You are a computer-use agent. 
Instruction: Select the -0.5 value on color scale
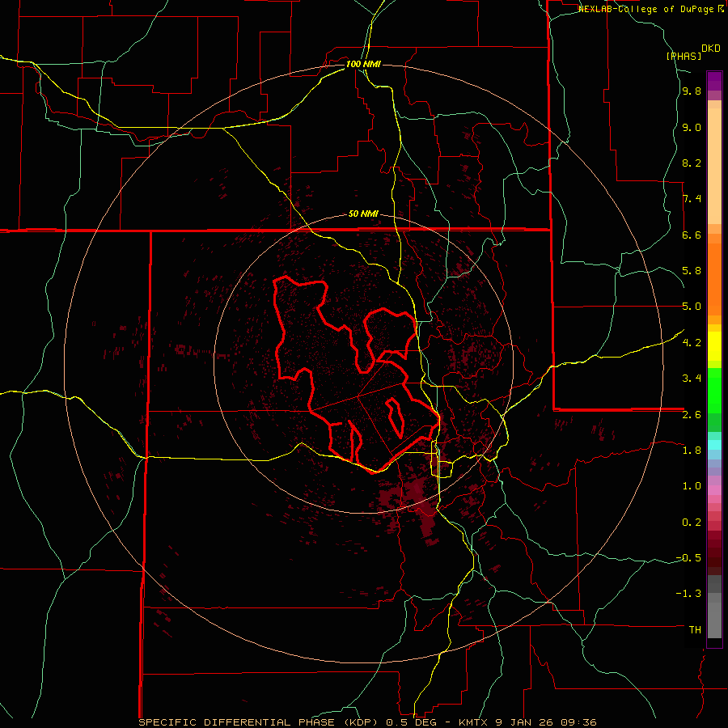point(688,557)
